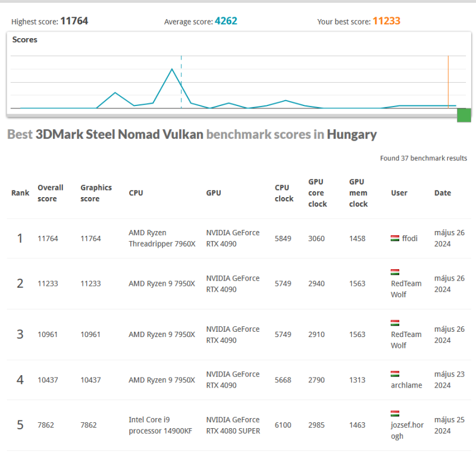Click the 'Found 37 benchmark results' text
476x452 pixels.
pyautogui.click(x=424, y=158)
